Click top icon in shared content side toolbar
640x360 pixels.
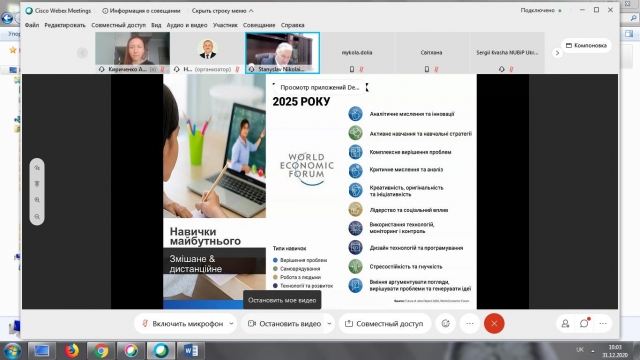pos(37,167)
